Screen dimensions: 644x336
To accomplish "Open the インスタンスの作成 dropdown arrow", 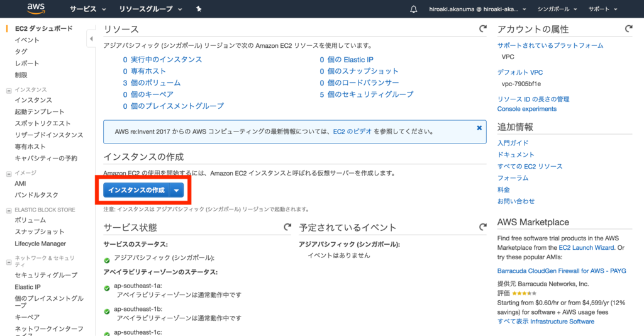I will coord(177,190).
